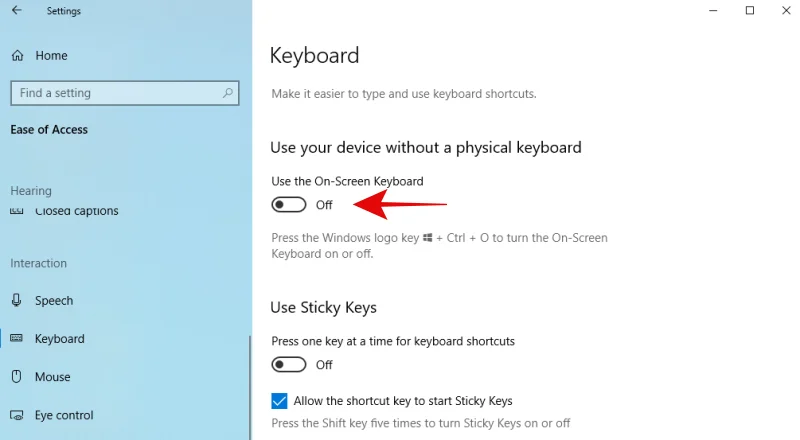Viewport: 800px width, 440px height.
Task: Uncheck Allow the shortcut key for Sticky Keys
Action: (279, 401)
